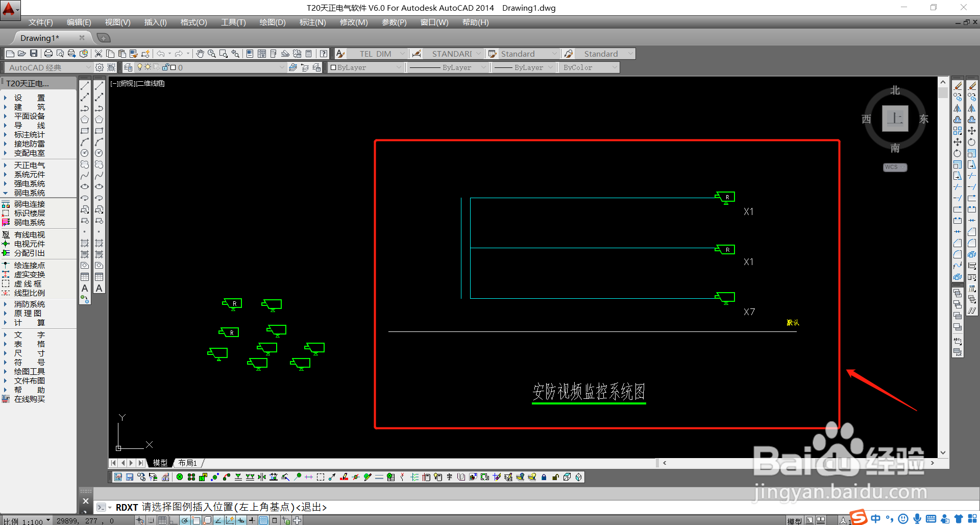
Task: Click the New drawing icon
Action: [10, 54]
